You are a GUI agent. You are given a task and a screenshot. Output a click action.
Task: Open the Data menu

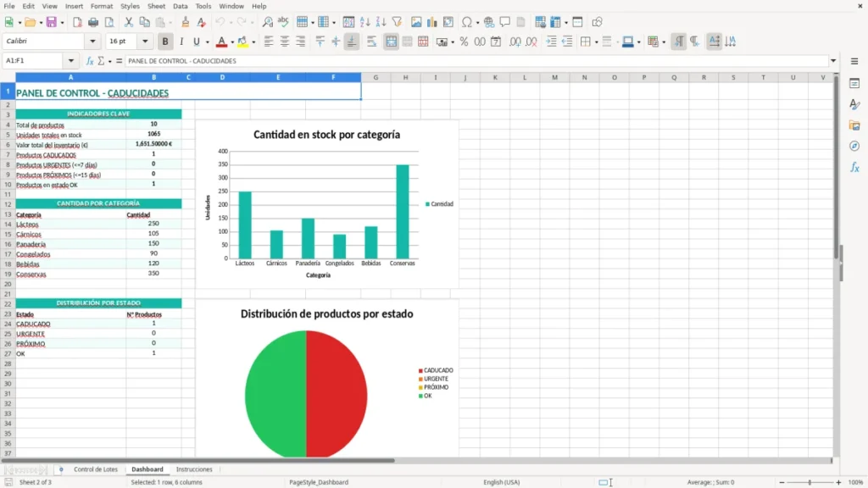click(180, 6)
